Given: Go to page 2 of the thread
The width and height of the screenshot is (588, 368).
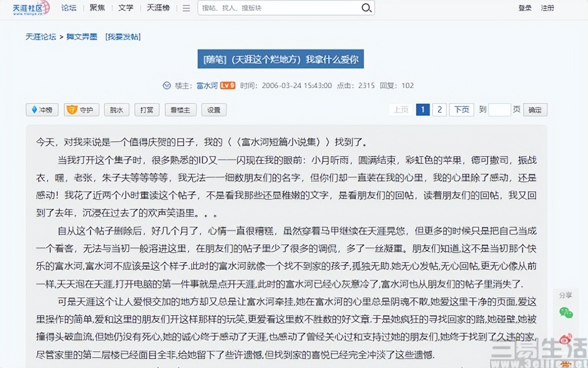Looking at the screenshot, I should [439, 110].
